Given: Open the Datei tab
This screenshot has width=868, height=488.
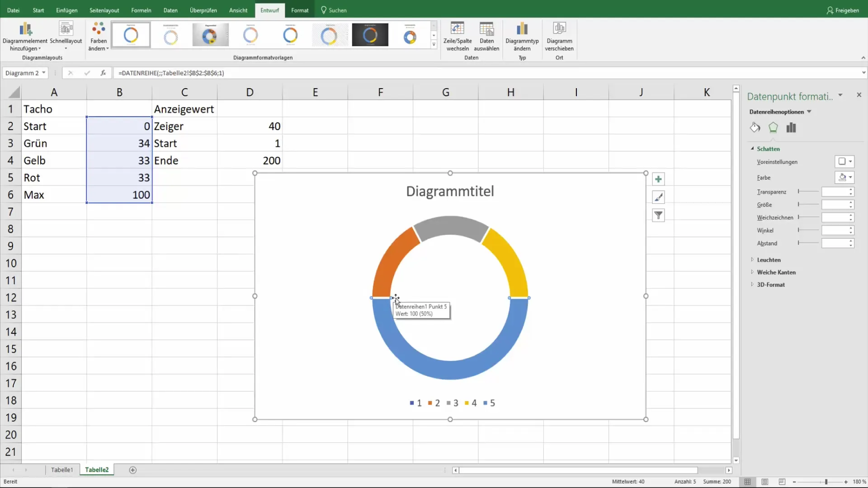Looking at the screenshot, I should click(13, 10).
